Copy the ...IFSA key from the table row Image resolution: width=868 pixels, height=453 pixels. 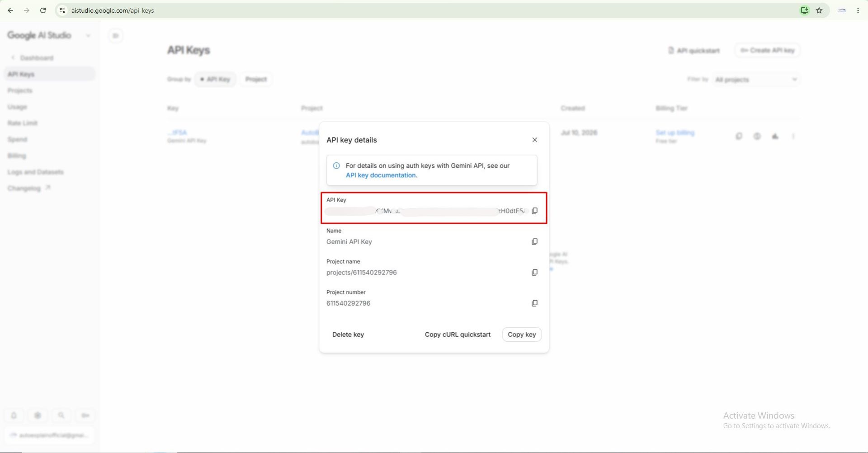(x=739, y=136)
